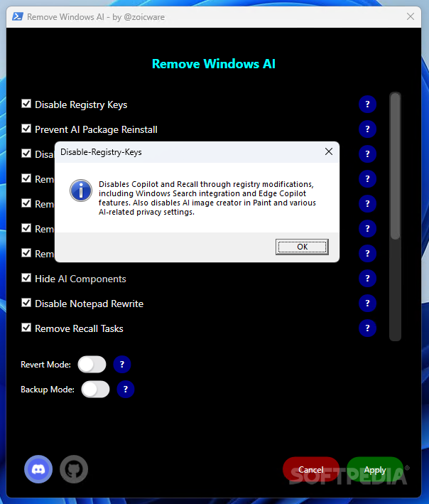Click the green Apply button
The image size is (429, 504).
click(x=375, y=470)
